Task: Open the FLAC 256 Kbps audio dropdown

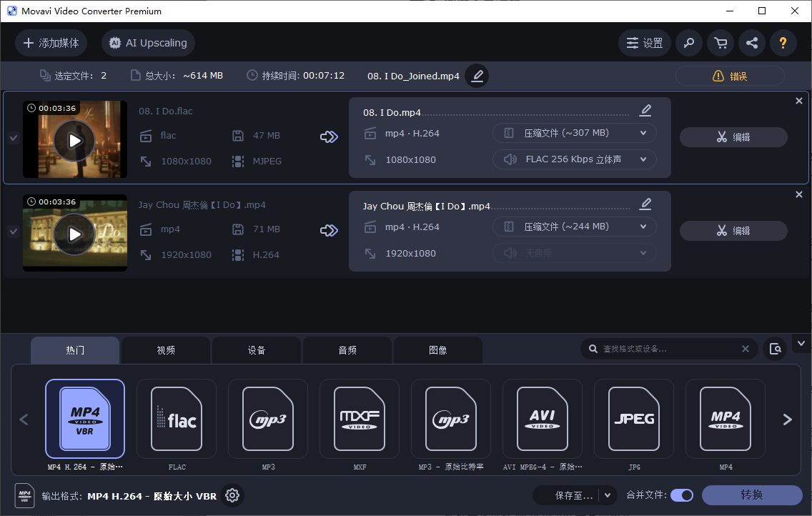Action: click(x=574, y=159)
